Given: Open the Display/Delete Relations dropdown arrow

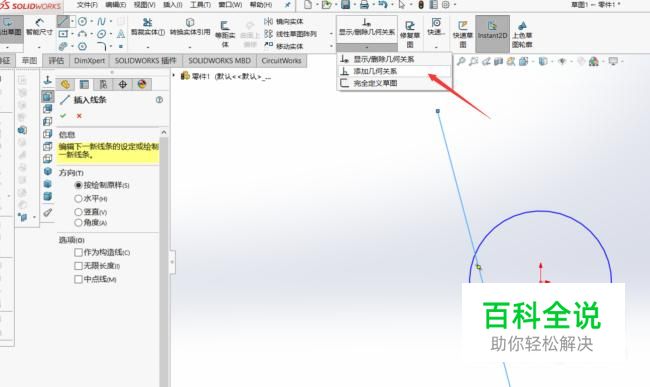Looking at the screenshot, I should pos(367,47).
